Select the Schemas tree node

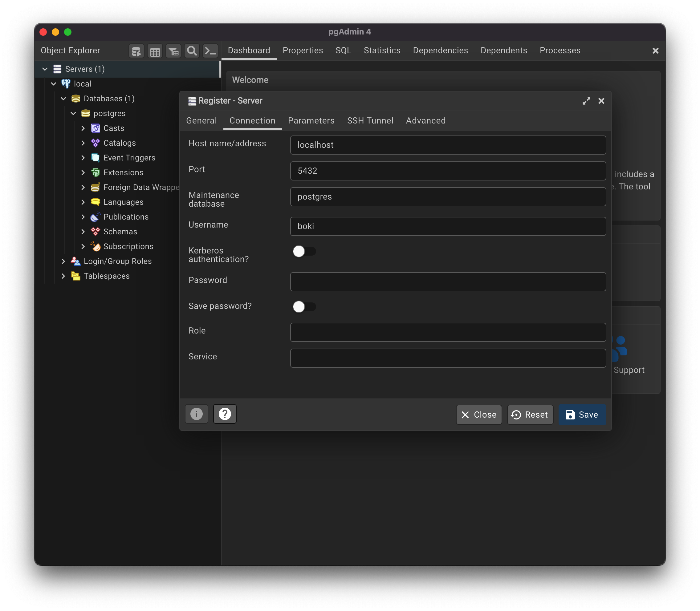120,232
